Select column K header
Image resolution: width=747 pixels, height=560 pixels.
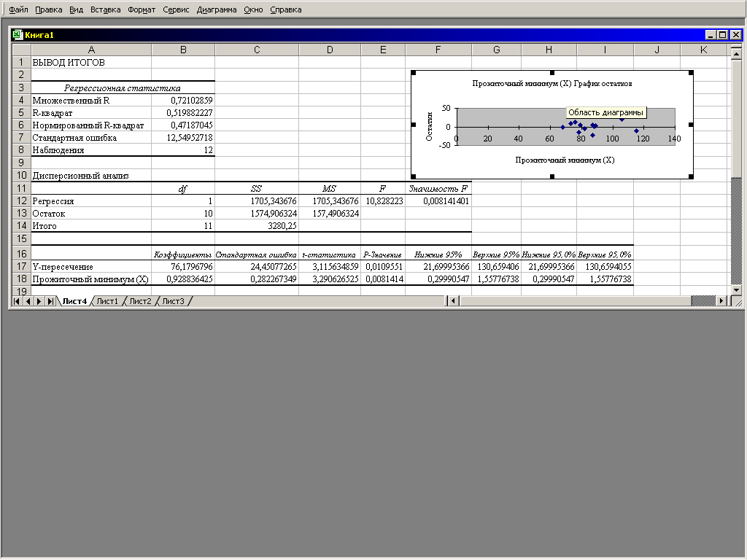point(704,50)
